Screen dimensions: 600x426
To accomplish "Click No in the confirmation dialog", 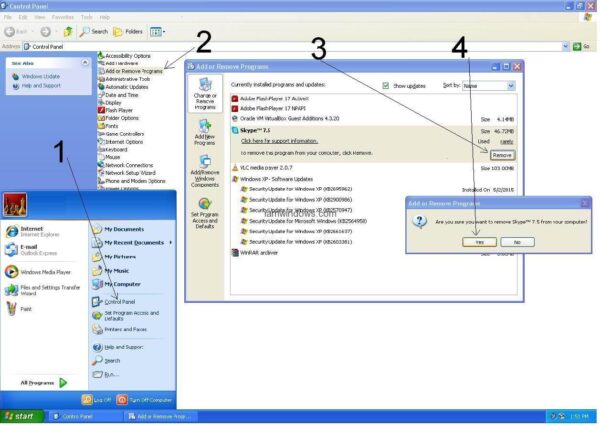I will click(x=517, y=242).
